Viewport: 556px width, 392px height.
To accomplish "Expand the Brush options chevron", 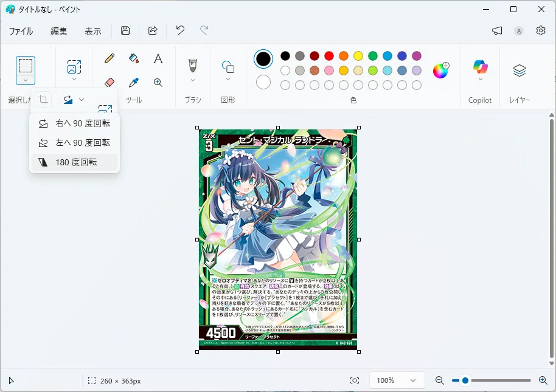I will click(x=193, y=80).
